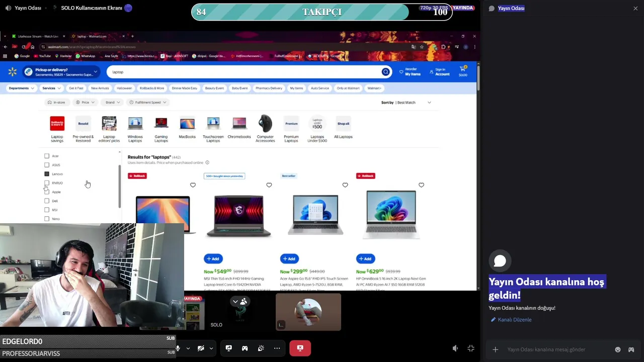
Task: Start an activity with gamepad icon
Action: coord(245,348)
